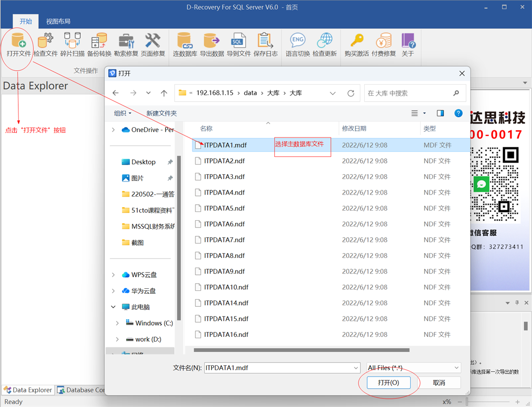
Task: Select the Data Explorer bottom tab
Action: click(x=29, y=390)
